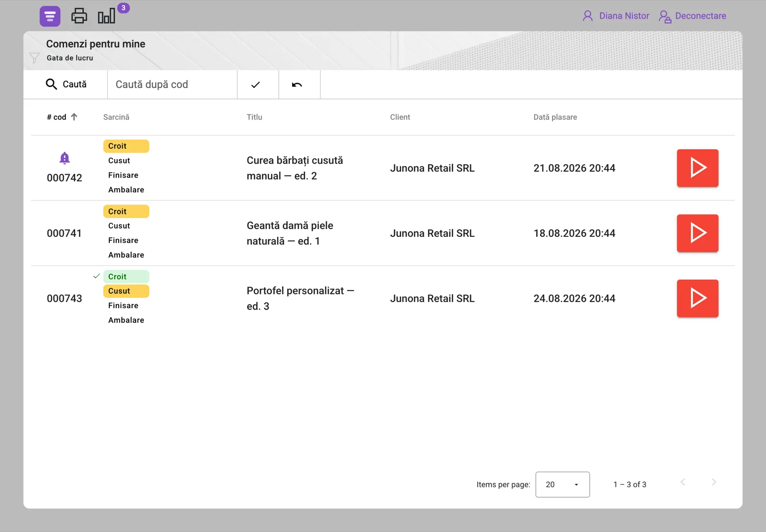Click date 21.08.2026 20:44
The width and height of the screenshot is (766, 532).
tap(574, 168)
